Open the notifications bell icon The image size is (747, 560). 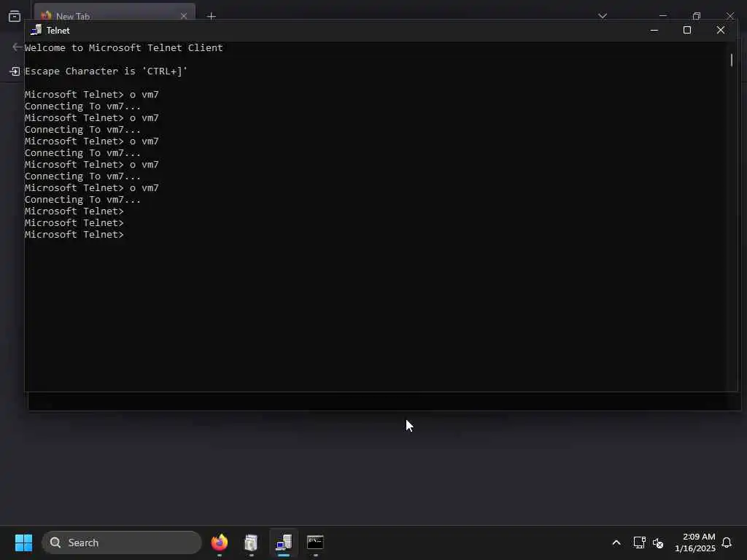pyautogui.click(x=727, y=542)
